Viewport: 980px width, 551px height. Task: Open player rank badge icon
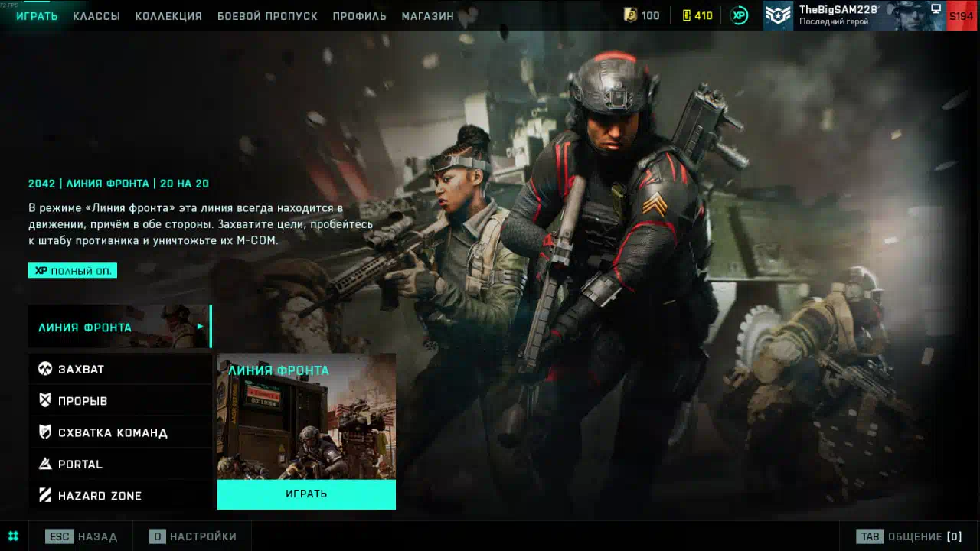coord(778,15)
